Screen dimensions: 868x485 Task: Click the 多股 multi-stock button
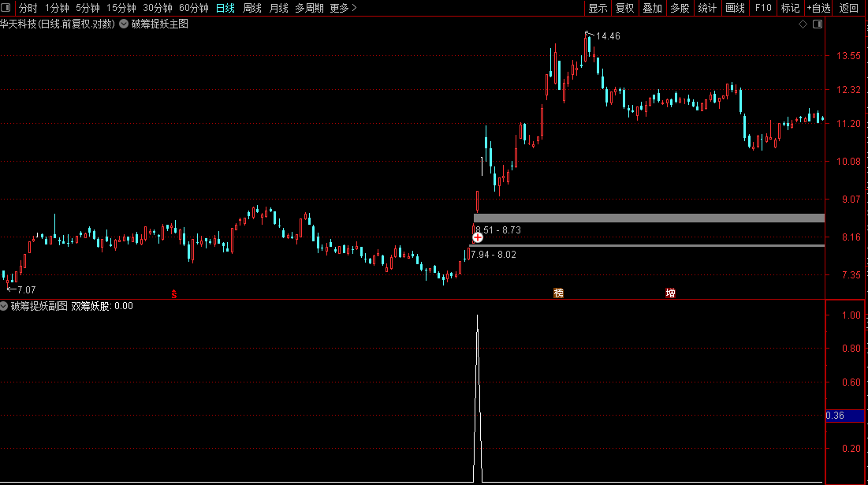click(x=680, y=8)
